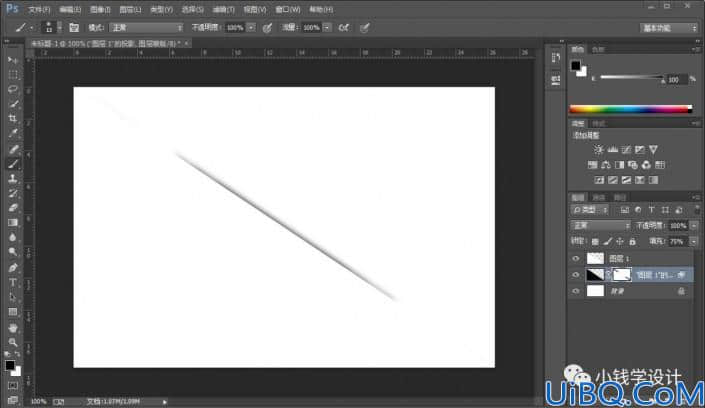Open the flow slider dropdown

point(327,28)
